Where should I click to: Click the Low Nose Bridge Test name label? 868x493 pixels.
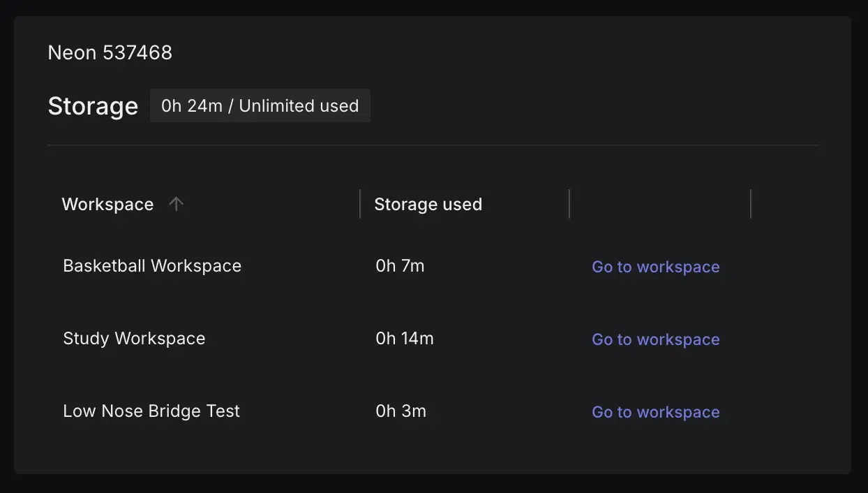[x=151, y=411]
